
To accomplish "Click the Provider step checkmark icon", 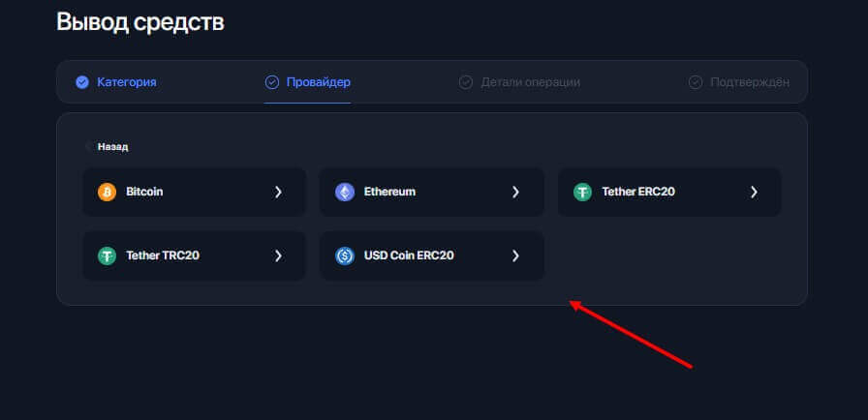I will 272,82.
